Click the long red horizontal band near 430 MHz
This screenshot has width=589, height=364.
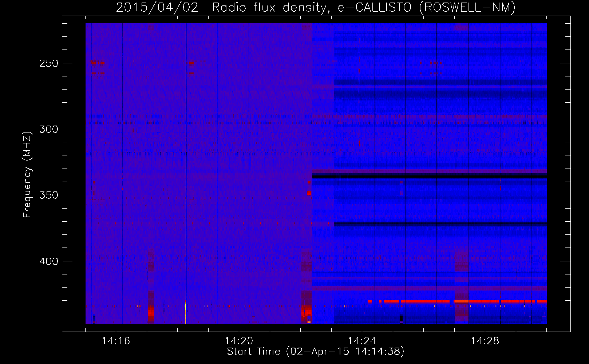[457, 301]
